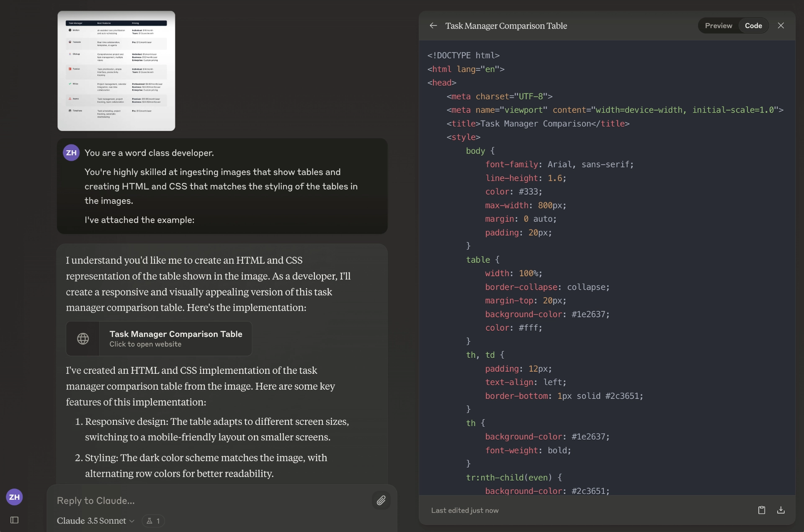Close the Task Manager Comparison Table panel

pos(781,26)
